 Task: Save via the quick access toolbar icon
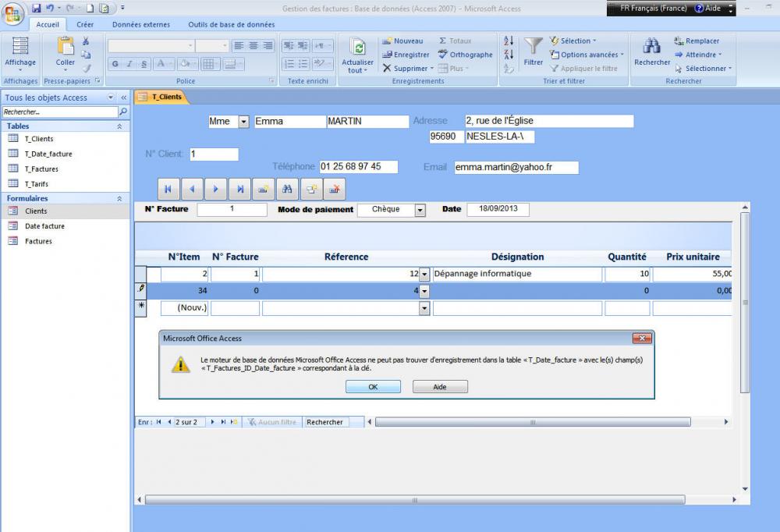[x=37, y=8]
